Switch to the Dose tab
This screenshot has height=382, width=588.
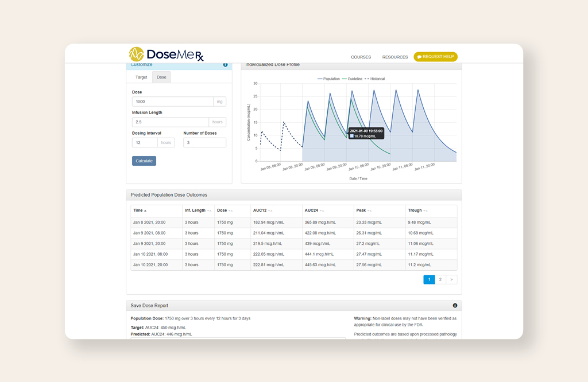(161, 77)
